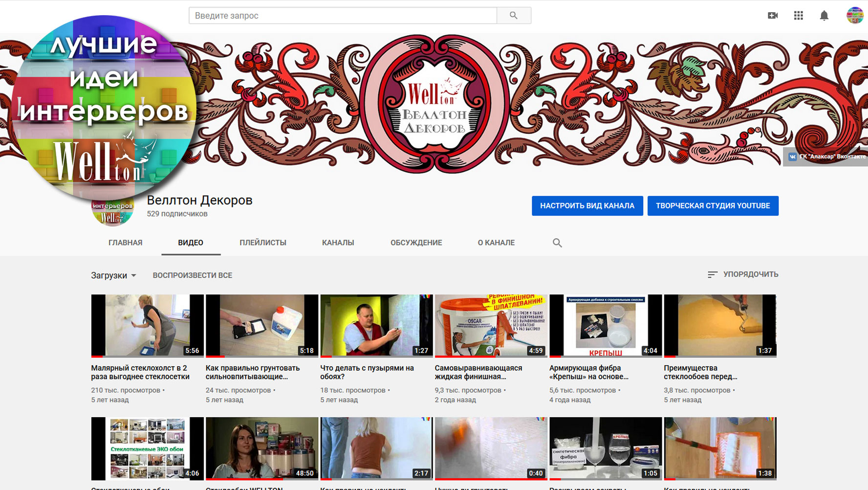This screenshot has width=868, height=490.
Task: Open the 0:40 video thumbnail
Action: click(491, 448)
